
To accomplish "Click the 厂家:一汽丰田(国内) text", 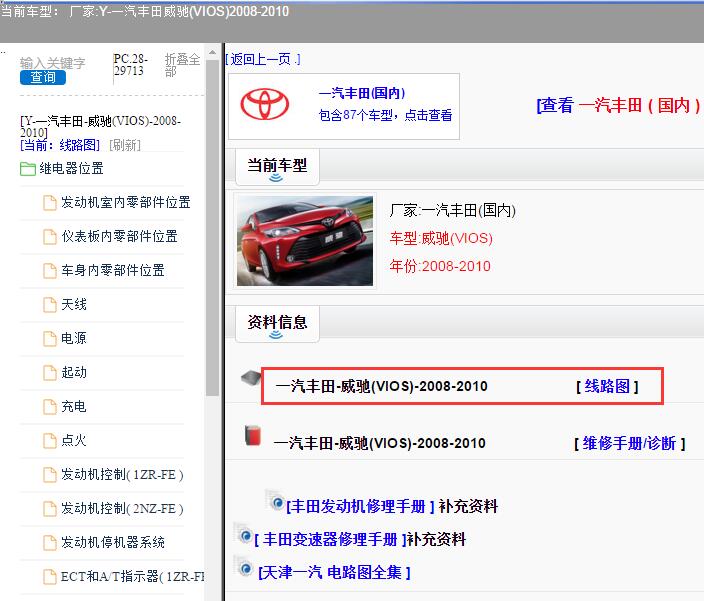I will coord(453,210).
